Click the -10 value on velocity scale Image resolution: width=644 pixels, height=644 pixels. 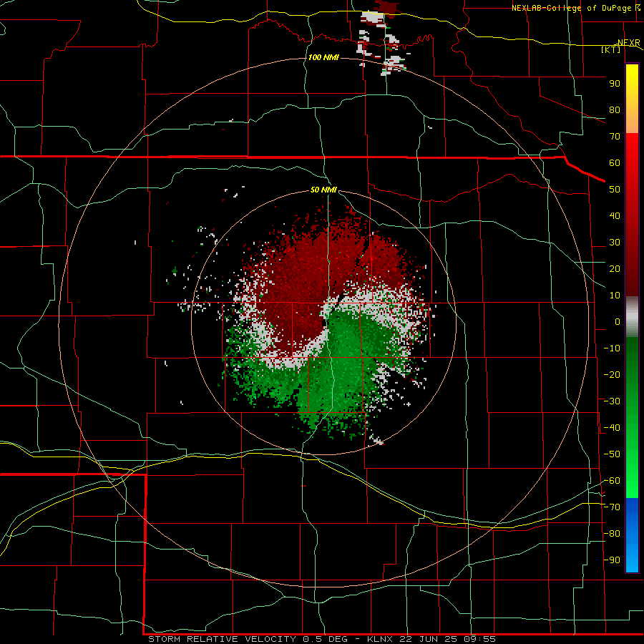coord(612,348)
